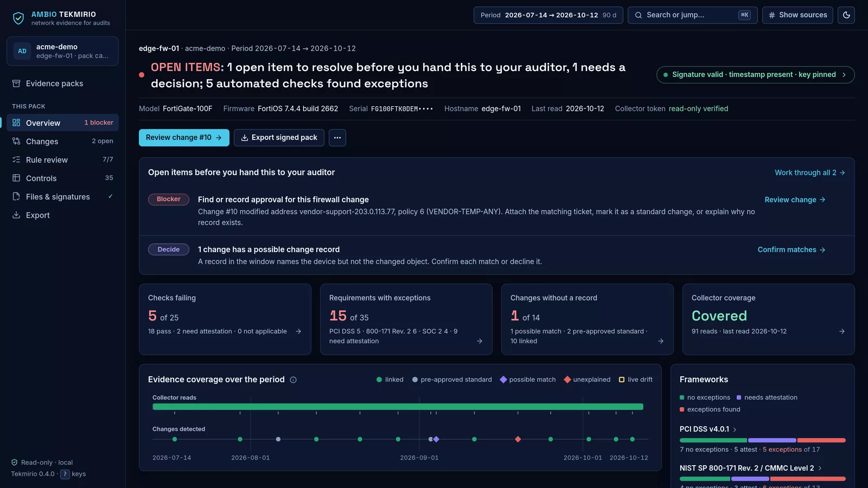Click the Blocker badge
Viewport: 868px width, 488px height.
[169, 200]
